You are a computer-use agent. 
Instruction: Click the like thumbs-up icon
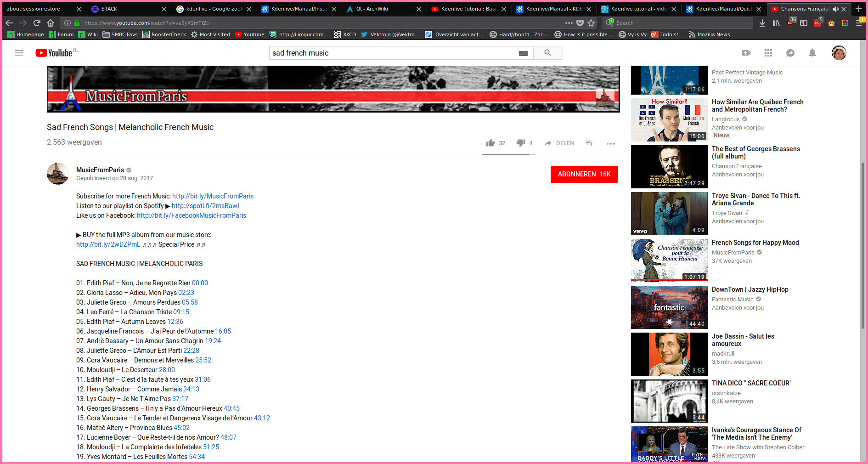[490, 143]
